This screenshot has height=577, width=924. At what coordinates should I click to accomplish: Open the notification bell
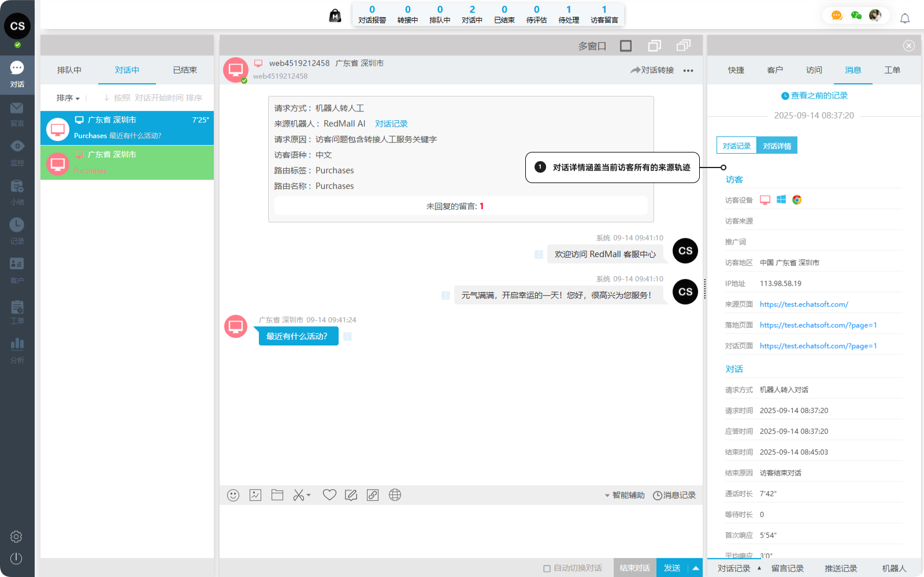[905, 18]
